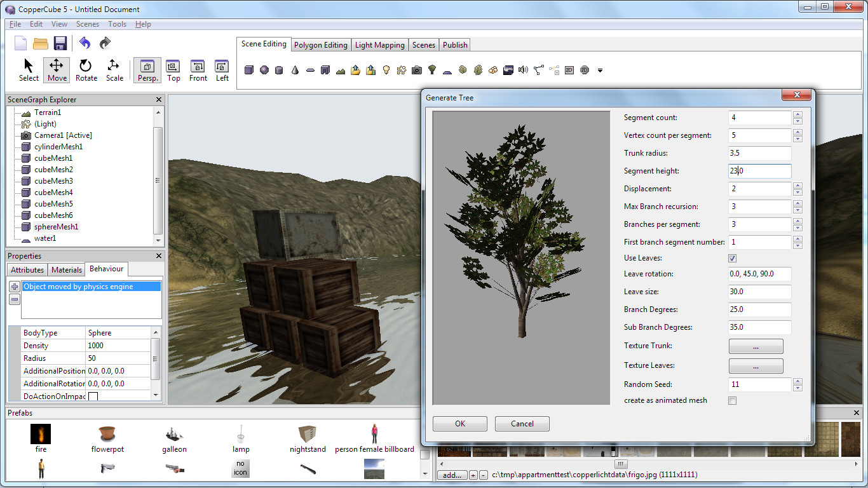
Task: Switch to the Top viewport view
Action: point(173,70)
